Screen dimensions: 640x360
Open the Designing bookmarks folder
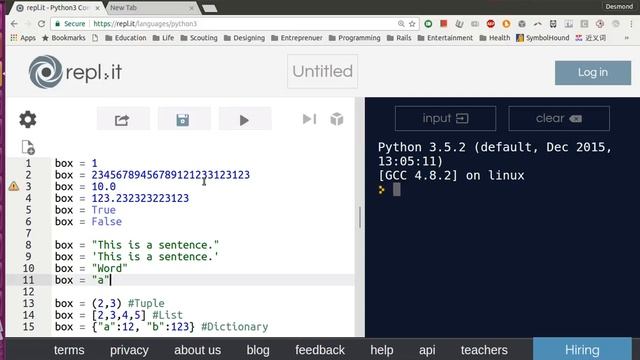pyautogui.click(x=244, y=38)
